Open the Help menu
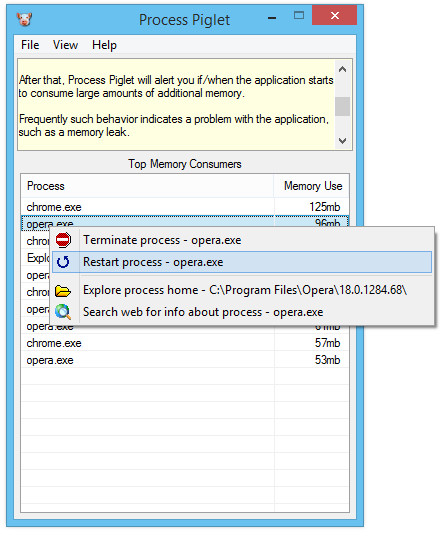448x544 pixels. coord(104,45)
